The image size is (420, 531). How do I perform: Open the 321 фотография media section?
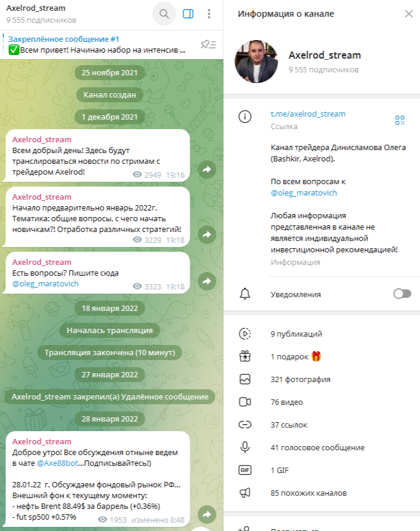pos(322,379)
